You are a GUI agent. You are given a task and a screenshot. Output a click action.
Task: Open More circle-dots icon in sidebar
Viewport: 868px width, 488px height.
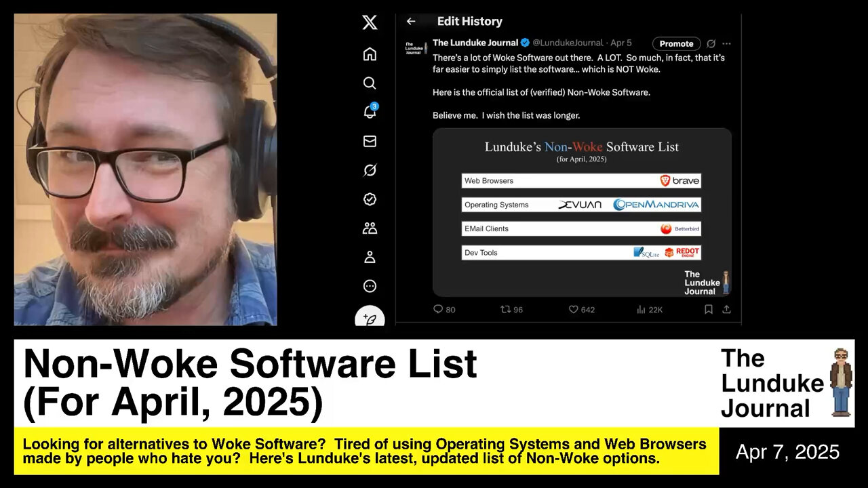[x=370, y=286]
